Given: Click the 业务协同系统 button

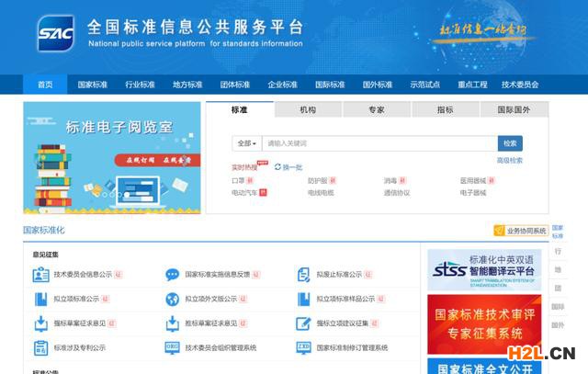Looking at the screenshot, I should tap(520, 231).
